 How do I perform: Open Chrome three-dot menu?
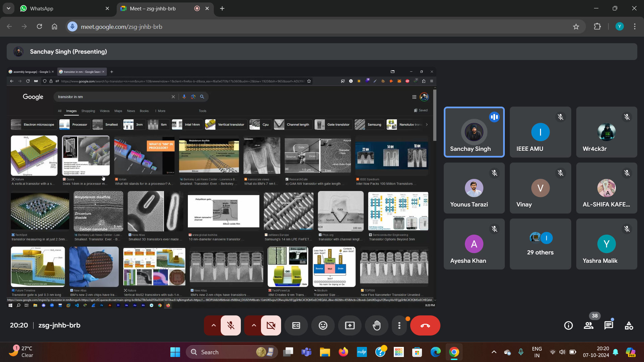635,26
